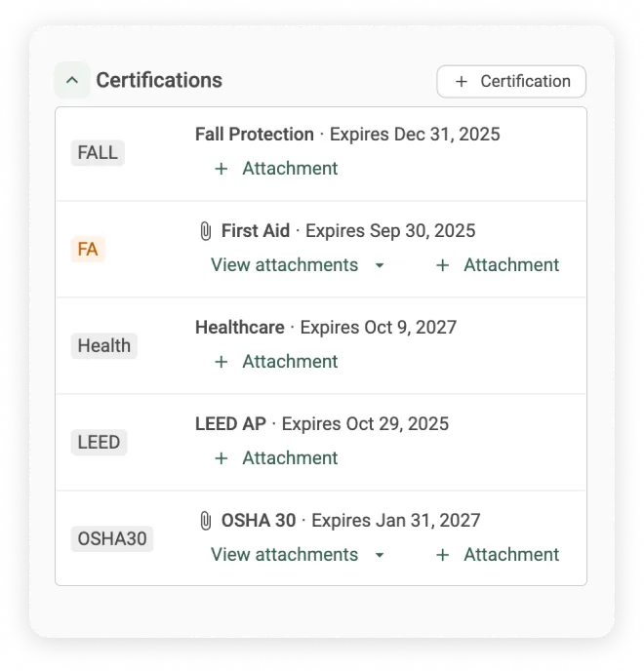Click the plus Certification button
The height and width of the screenshot is (671, 644).
tap(511, 81)
